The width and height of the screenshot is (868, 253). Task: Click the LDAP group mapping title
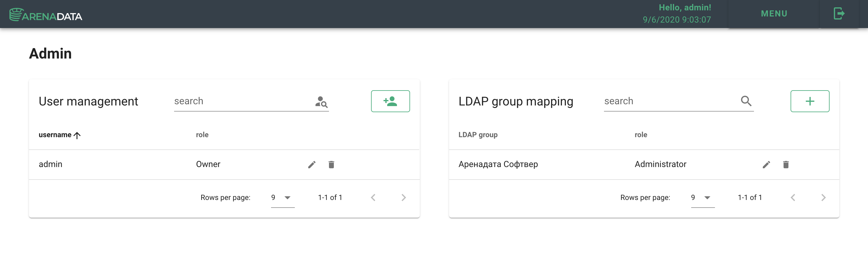516,102
